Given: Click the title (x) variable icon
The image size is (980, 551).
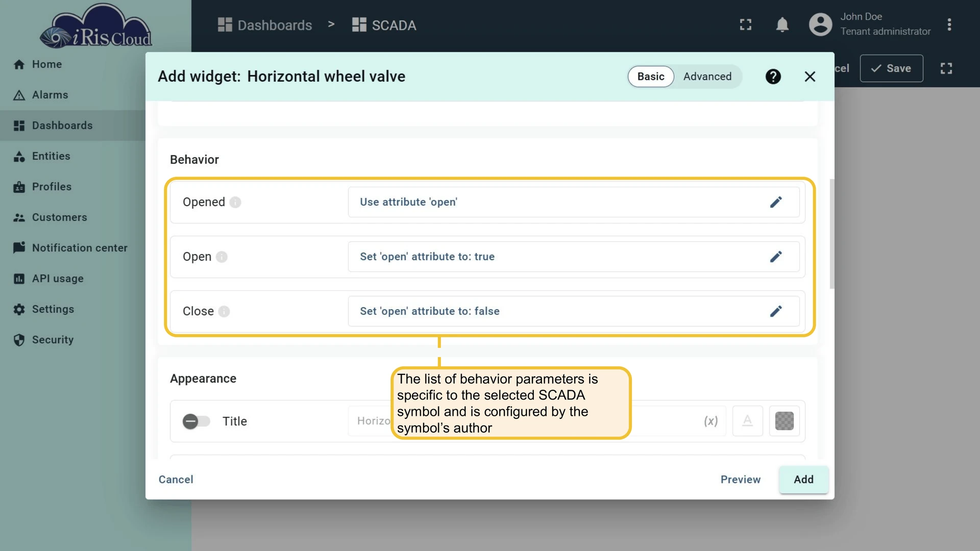Looking at the screenshot, I should 711,421.
